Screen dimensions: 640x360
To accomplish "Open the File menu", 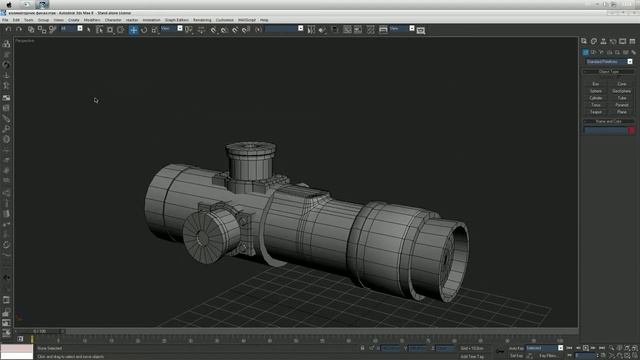I will pyautogui.click(x=5, y=20).
